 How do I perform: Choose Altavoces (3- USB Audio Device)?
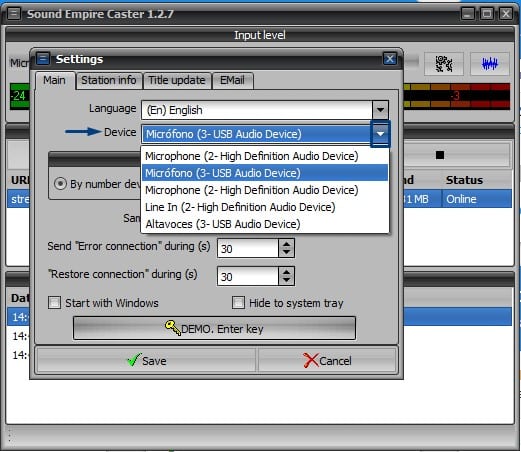(x=265, y=224)
